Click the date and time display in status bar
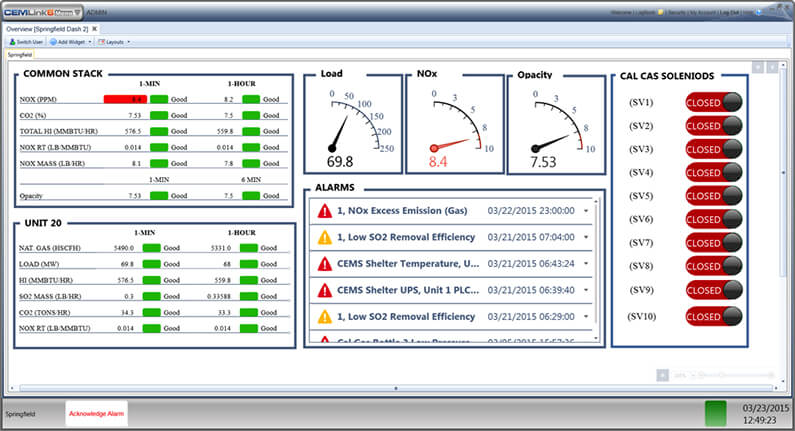The height and width of the screenshot is (431, 795). coord(766,414)
